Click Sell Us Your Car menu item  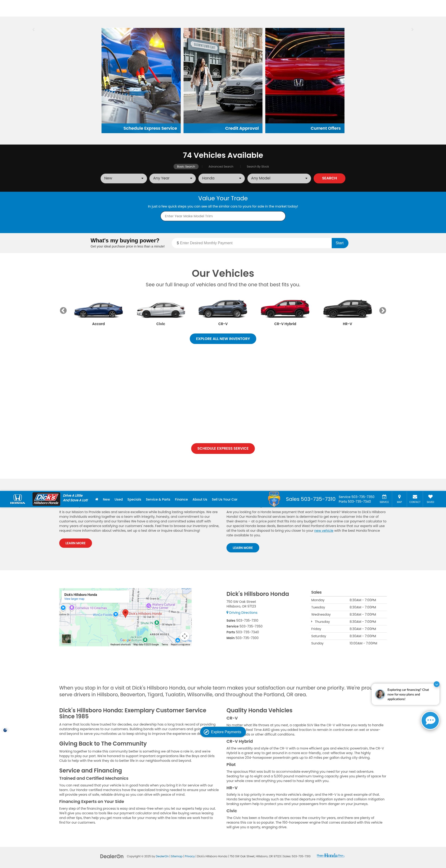point(224,499)
